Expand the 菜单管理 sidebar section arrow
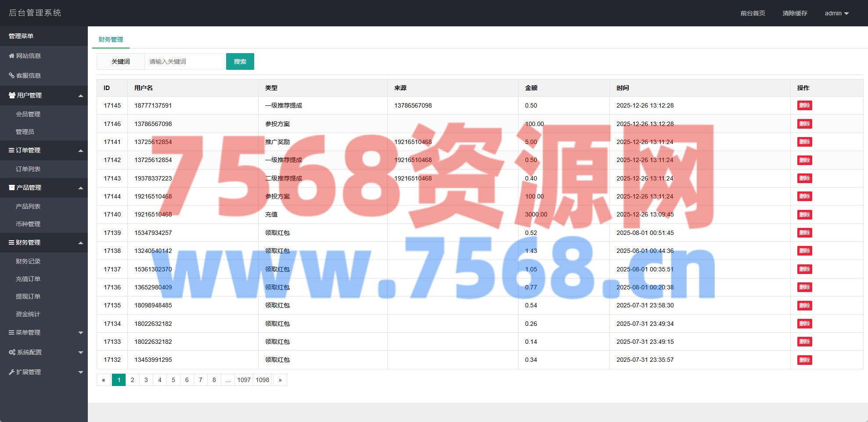868x422 pixels. click(81, 333)
